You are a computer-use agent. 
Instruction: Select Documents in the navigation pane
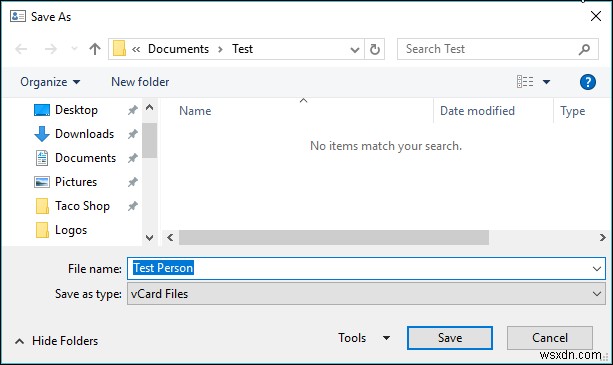coord(85,158)
